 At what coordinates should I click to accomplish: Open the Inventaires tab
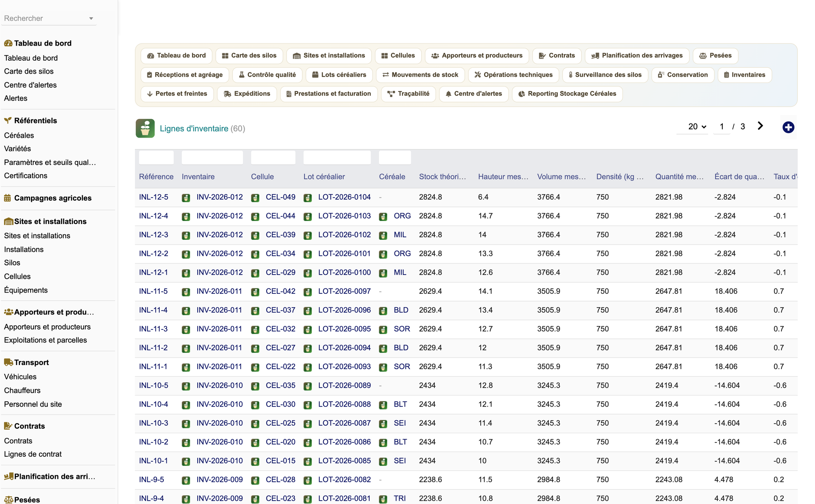(744, 75)
